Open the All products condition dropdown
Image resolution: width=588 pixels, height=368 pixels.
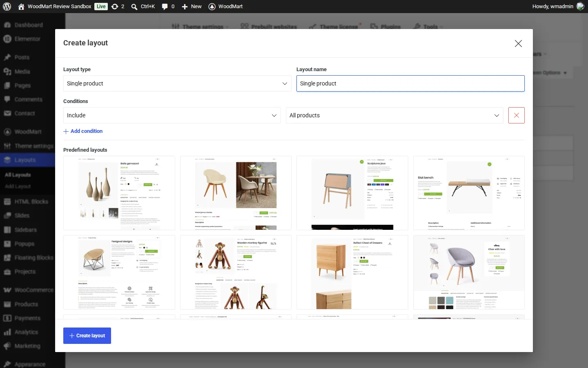coord(394,115)
